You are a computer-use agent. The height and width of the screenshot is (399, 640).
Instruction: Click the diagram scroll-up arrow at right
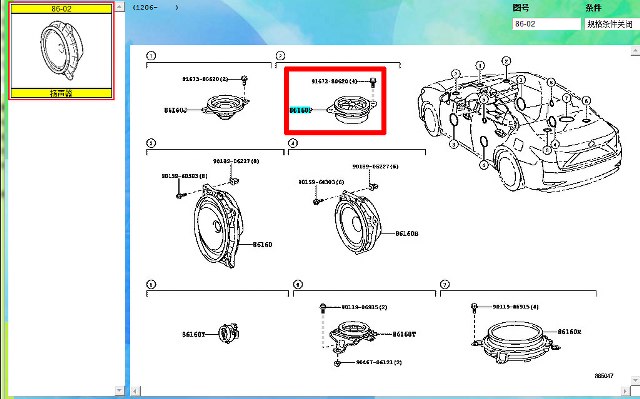click(635, 51)
